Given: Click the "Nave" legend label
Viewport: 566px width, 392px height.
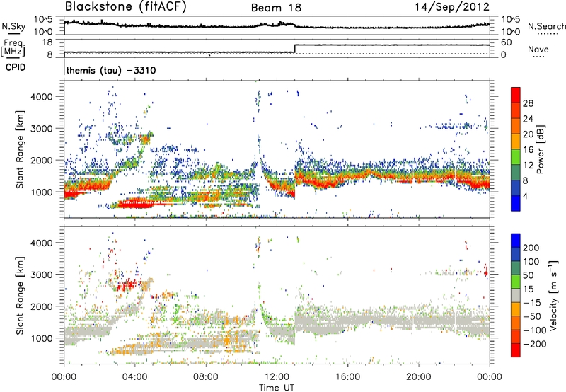Looking at the screenshot, I should click(538, 49).
